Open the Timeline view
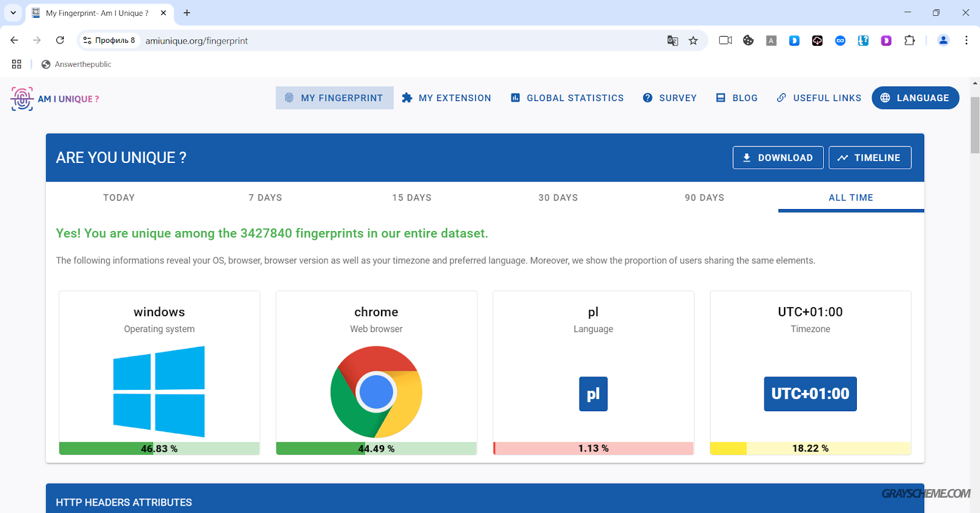980x513 pixels. pyautogui.click(x=870, y=158)
